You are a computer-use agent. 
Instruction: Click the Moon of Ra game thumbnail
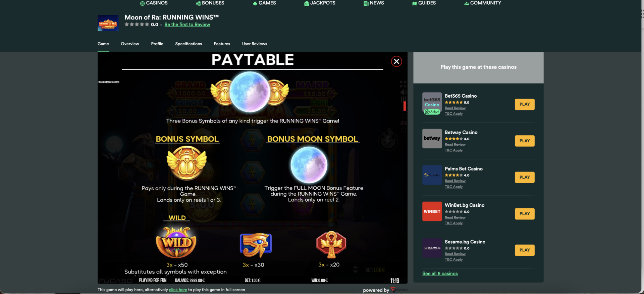pos(108,23)
